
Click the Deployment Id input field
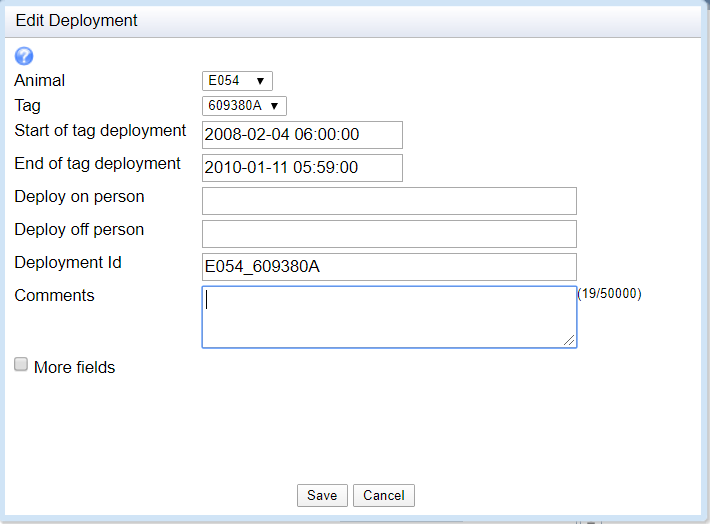[389, 267]
